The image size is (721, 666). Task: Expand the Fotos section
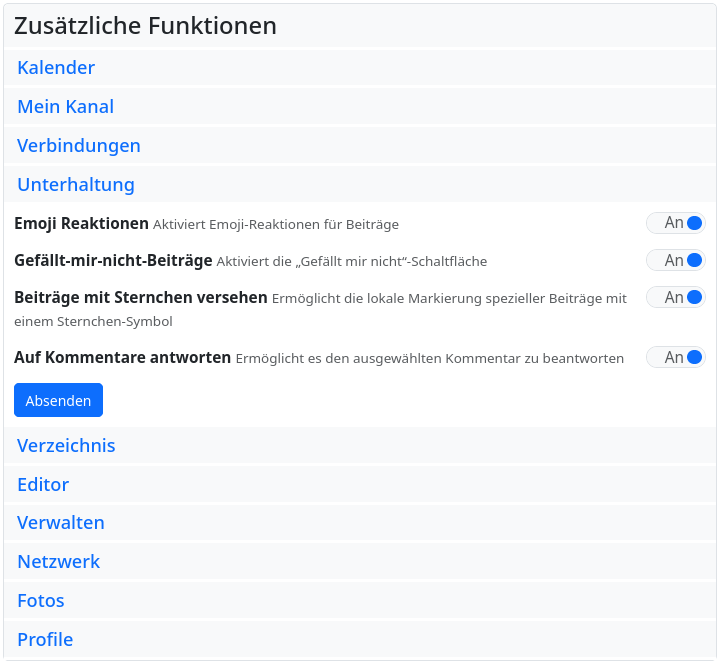(41, 601)
